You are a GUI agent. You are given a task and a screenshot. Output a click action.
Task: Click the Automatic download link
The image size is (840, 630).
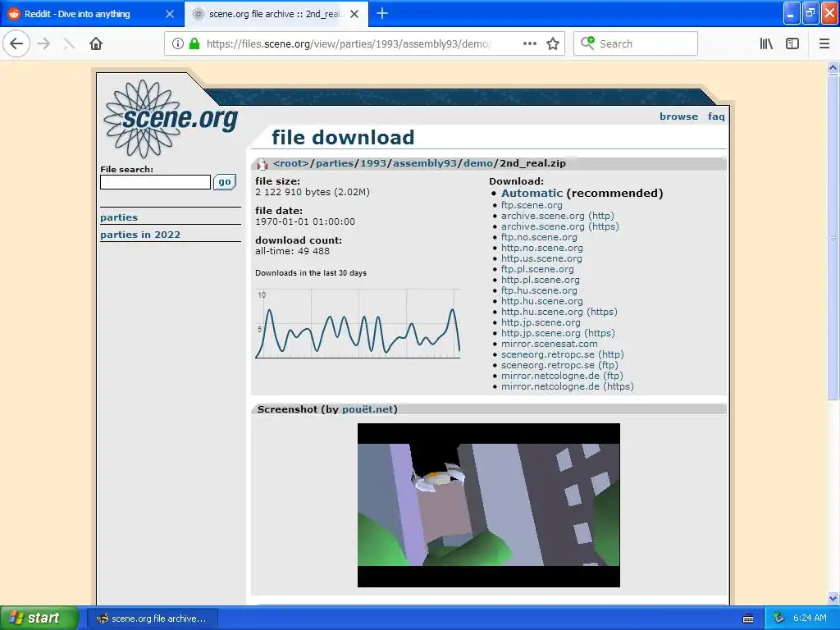pos(532,193)
